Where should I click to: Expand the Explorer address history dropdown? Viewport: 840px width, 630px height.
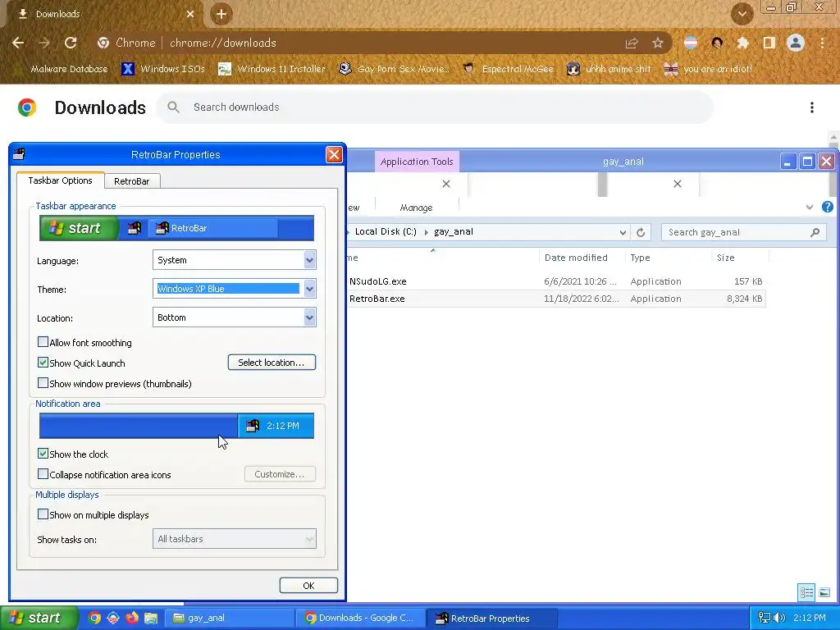[x=623, y=232]
